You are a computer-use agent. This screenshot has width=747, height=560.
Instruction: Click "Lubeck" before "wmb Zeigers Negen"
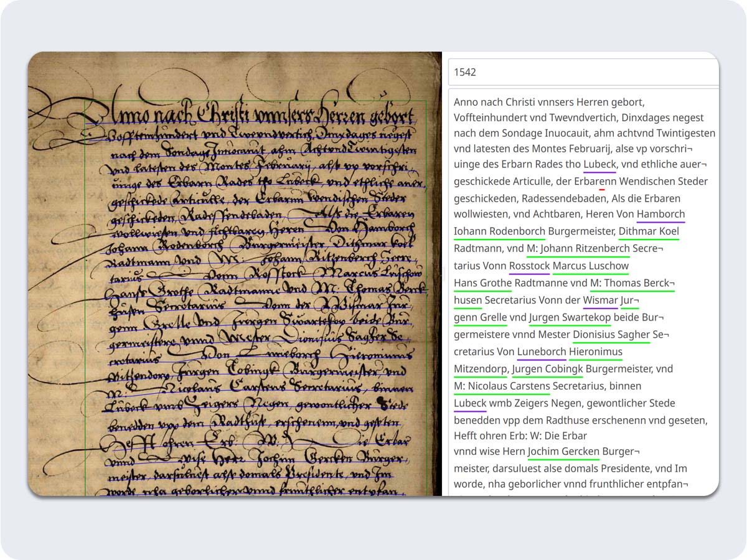coord(470,403)
